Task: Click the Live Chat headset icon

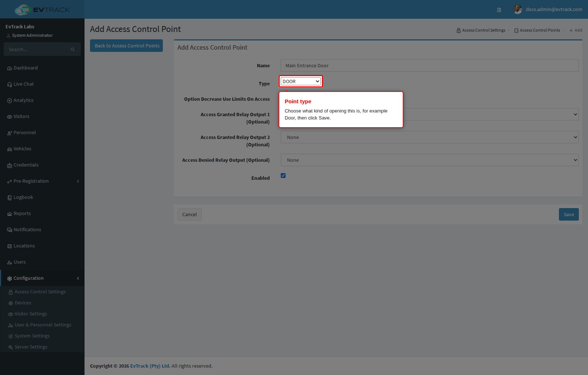Action: 10,85
